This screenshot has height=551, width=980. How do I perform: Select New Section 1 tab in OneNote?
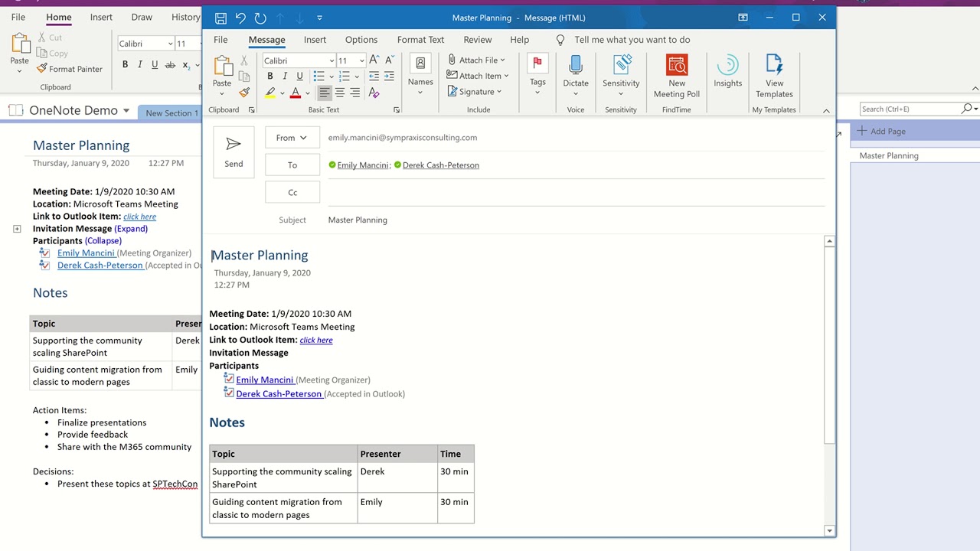[171, 113]
